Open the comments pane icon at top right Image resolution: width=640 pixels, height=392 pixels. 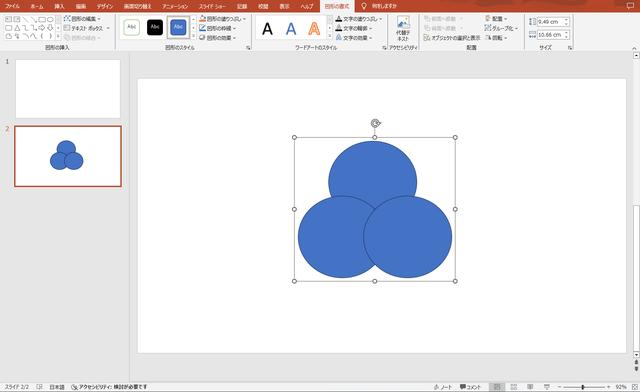(x=631, y=6)
